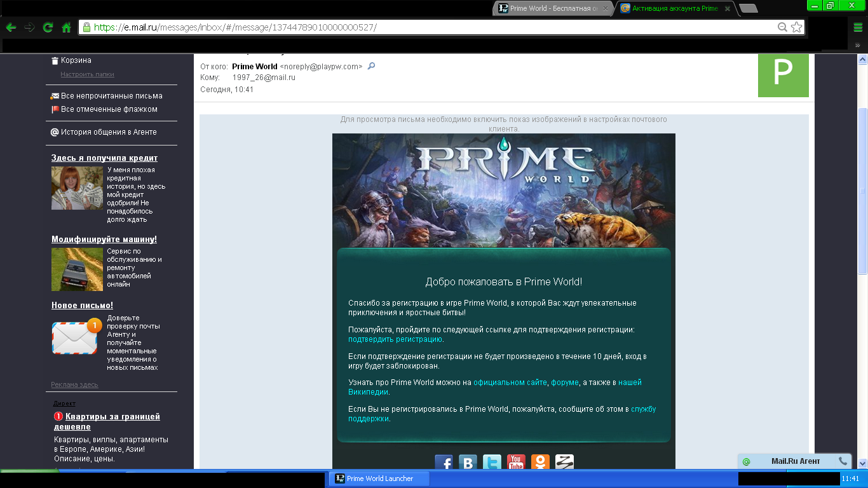Show hidden bookmarks via the double chevron
Viewport: 868px width, 488px height.
858,45
